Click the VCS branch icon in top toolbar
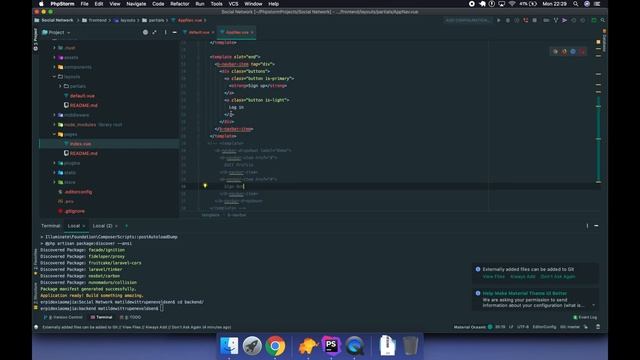 [x=556, y=20]
